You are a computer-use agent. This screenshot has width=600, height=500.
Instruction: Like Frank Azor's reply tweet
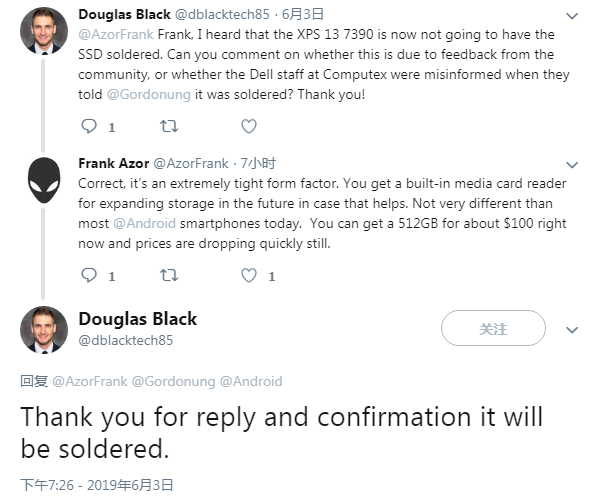[249, 275]
